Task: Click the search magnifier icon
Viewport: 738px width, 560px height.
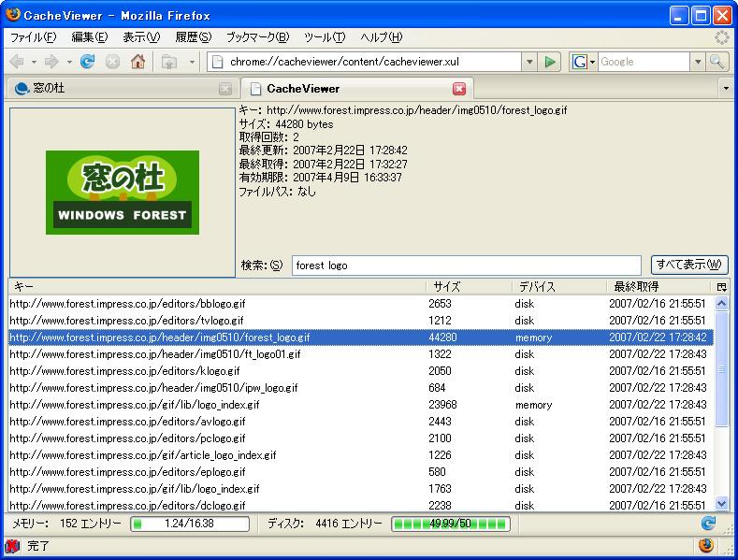Action: coord(716,62)
